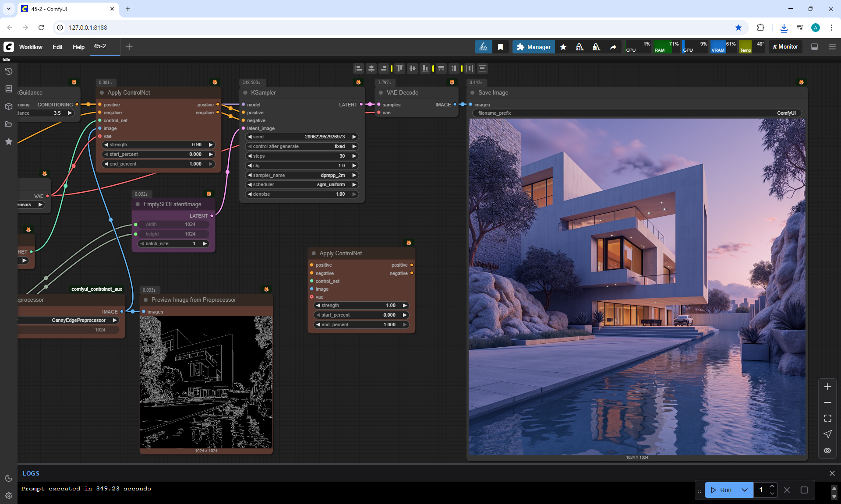Zoom in the canvas with plus button
This screenshot has height=504, width=841.
(827, 387)
